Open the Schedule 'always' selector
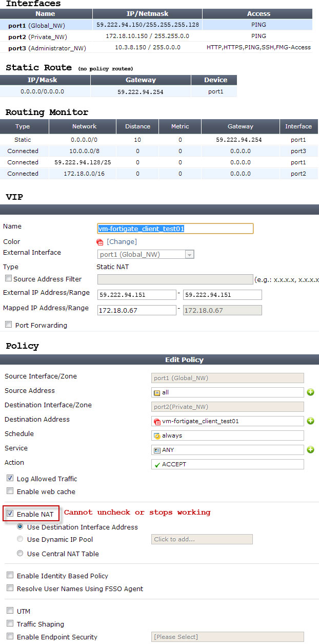The width and height of the screenshot is (319, 644). (228, 435)
